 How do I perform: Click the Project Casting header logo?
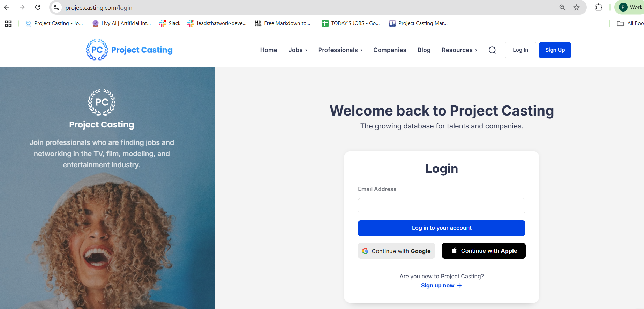[x=129, y=50]
